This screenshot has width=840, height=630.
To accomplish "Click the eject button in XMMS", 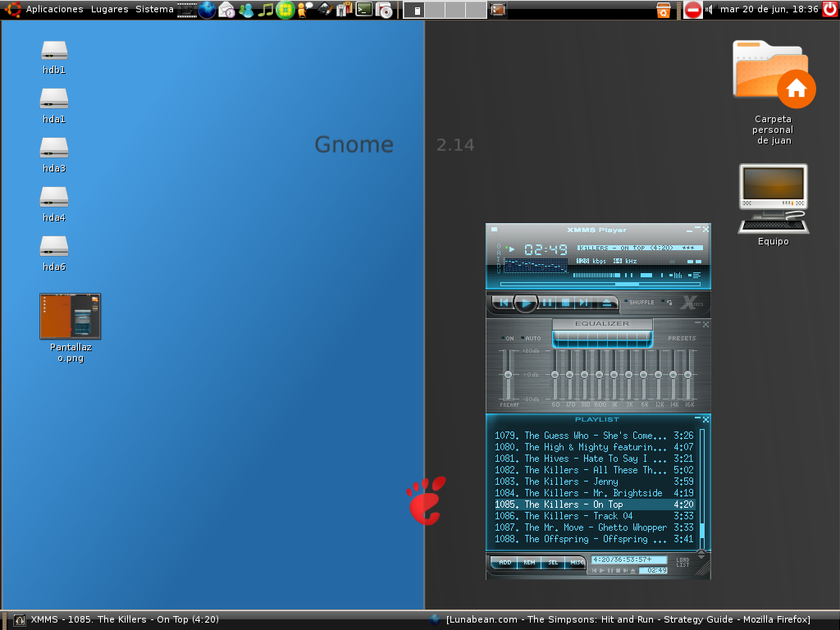I will [x=606, y=303].
